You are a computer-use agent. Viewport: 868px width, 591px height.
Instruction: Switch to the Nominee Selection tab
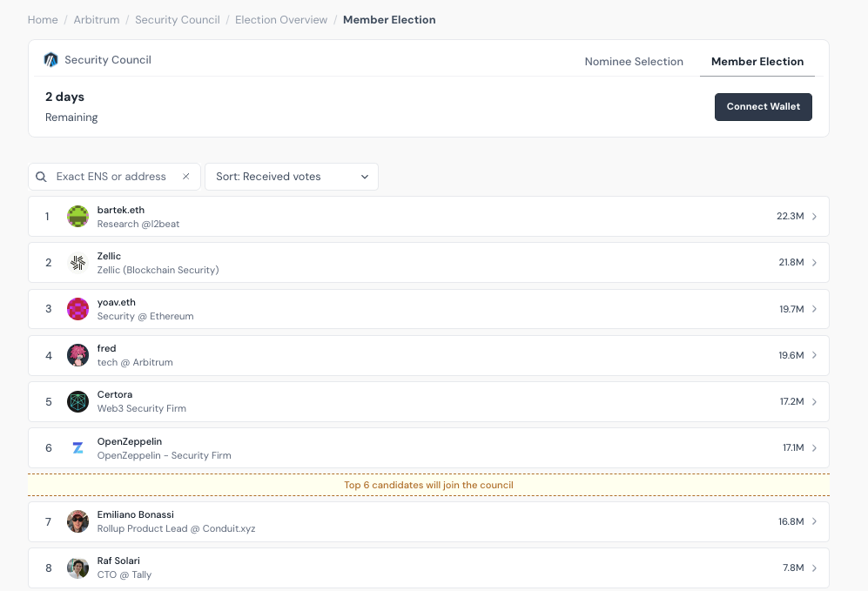tap(634, 62)
